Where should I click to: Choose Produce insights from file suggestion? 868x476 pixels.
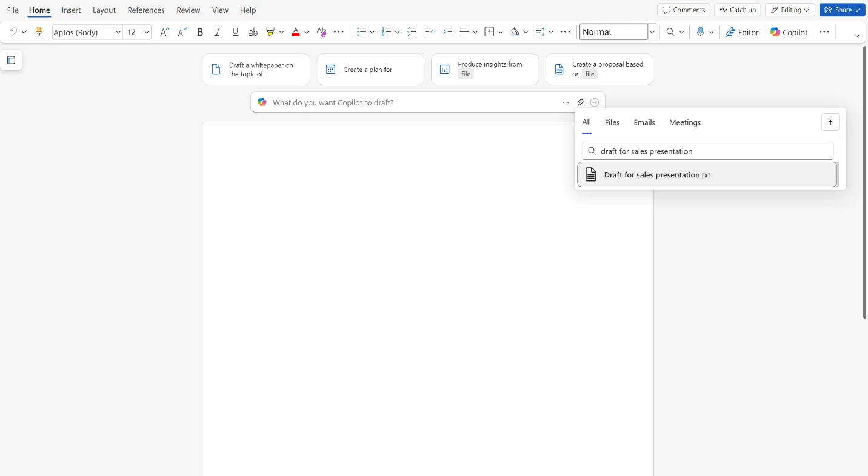(485, 70)
